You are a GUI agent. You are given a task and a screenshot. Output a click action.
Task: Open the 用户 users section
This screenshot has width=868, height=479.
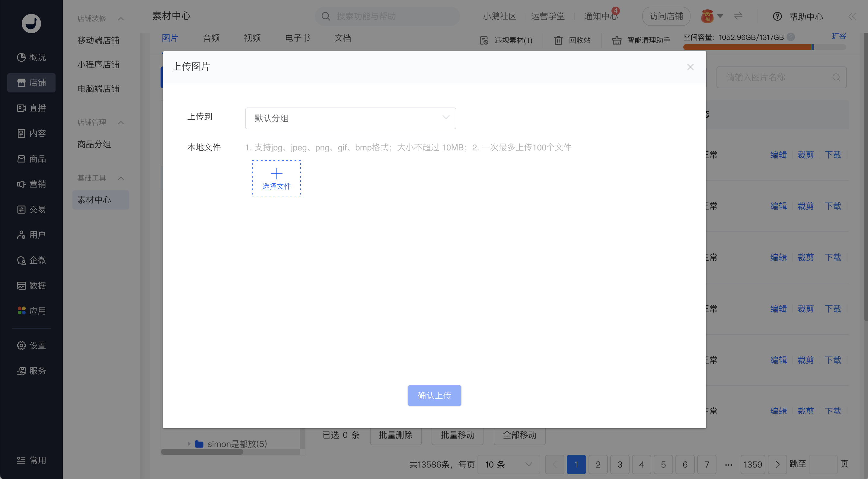[31, 235]
